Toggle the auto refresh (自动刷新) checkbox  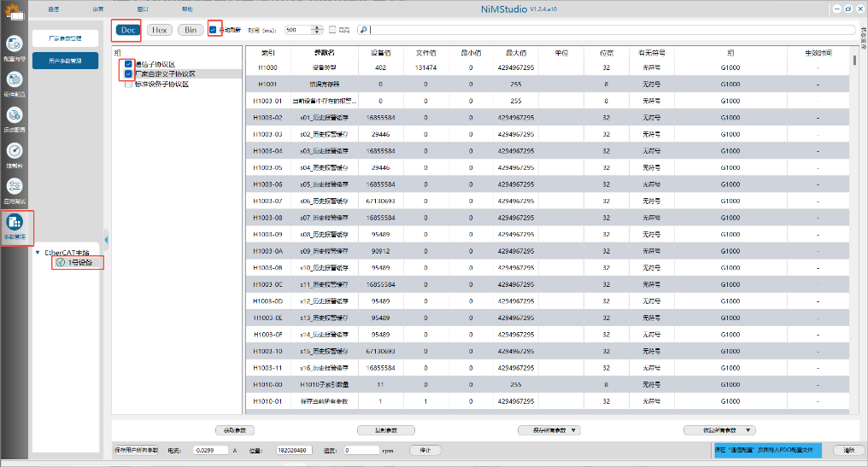point(213,30)
